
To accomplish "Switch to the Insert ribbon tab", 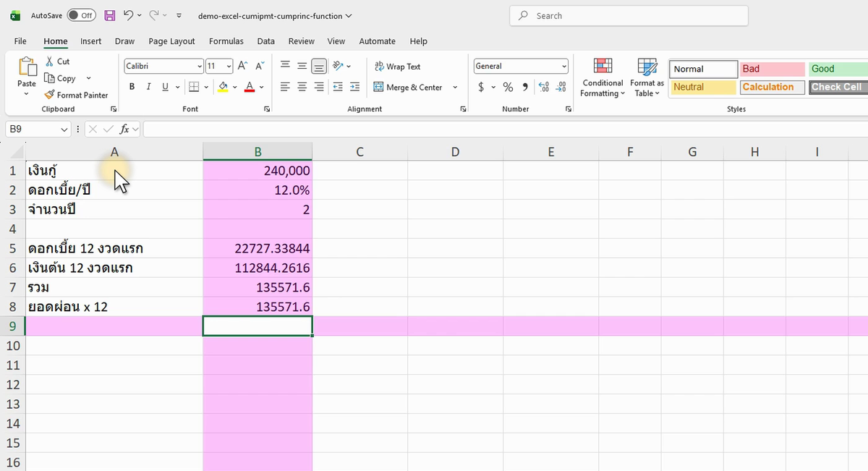I will coord(91,41).
